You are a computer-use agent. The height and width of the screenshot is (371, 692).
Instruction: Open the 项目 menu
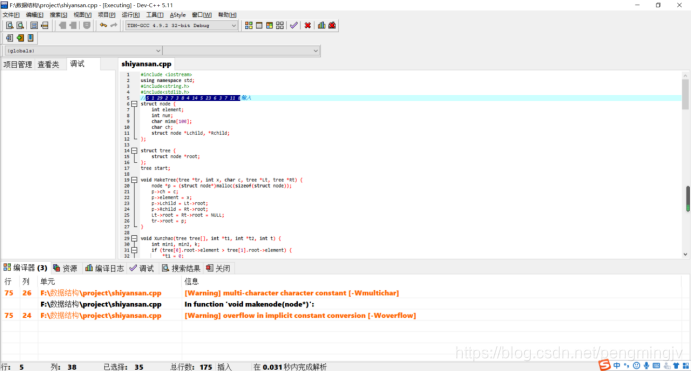[106, 15]
